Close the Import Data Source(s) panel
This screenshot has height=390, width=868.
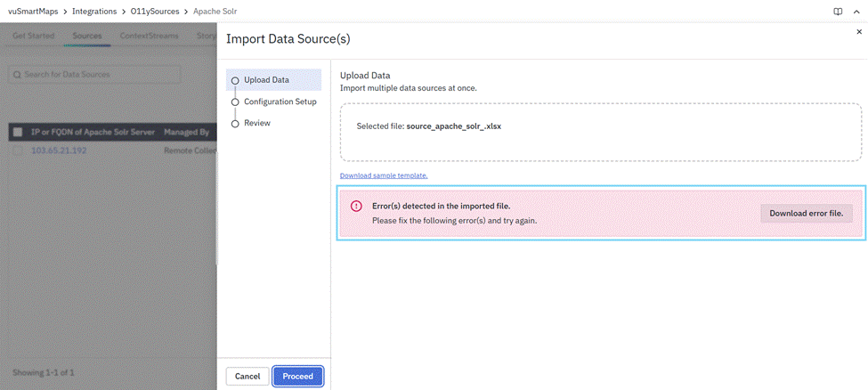pyautogui.click(x=858, y=31)
